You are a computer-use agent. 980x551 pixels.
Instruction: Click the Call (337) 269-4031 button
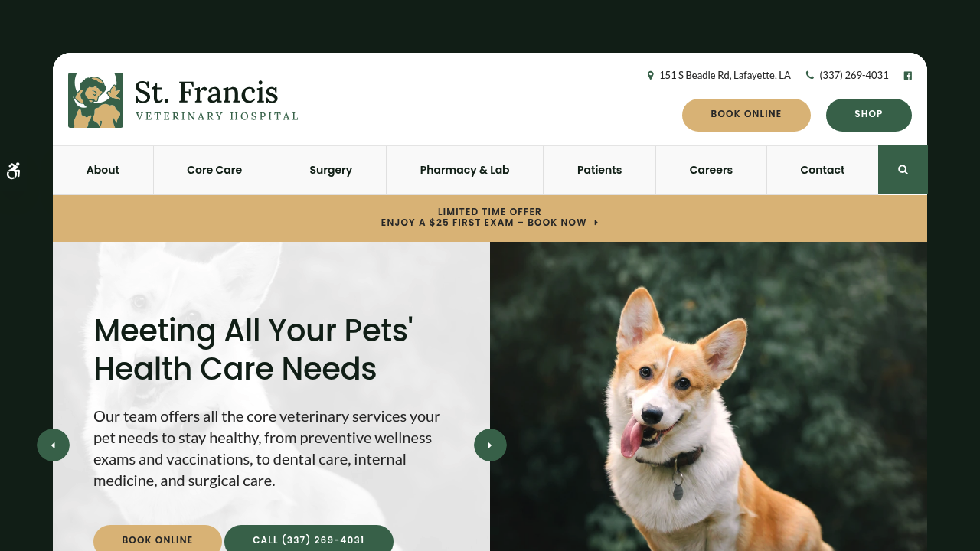pyautogui.click(x=309, y=539)
